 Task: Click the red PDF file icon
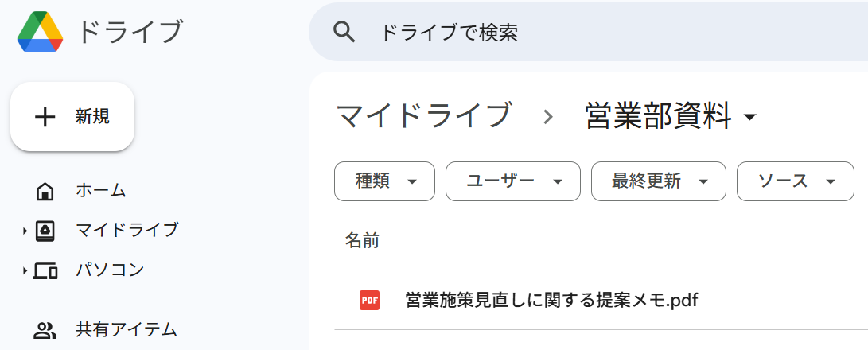click(x=369, y=300)
